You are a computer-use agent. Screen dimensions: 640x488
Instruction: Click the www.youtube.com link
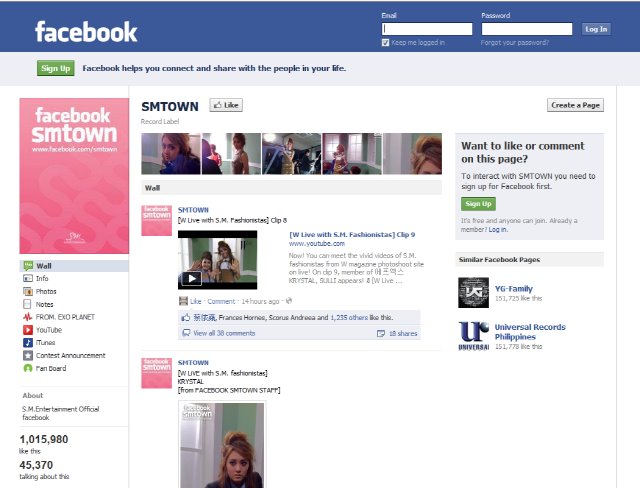tap(317, 244)
